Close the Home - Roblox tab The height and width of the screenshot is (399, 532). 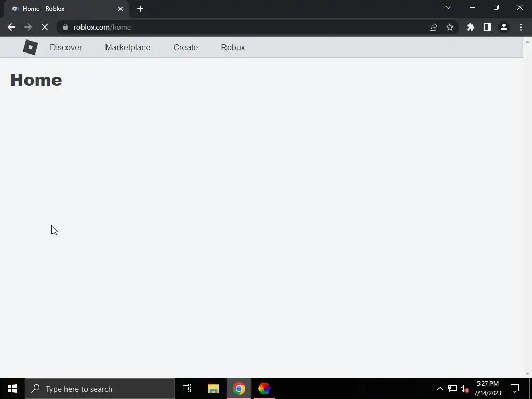(121, 9)
